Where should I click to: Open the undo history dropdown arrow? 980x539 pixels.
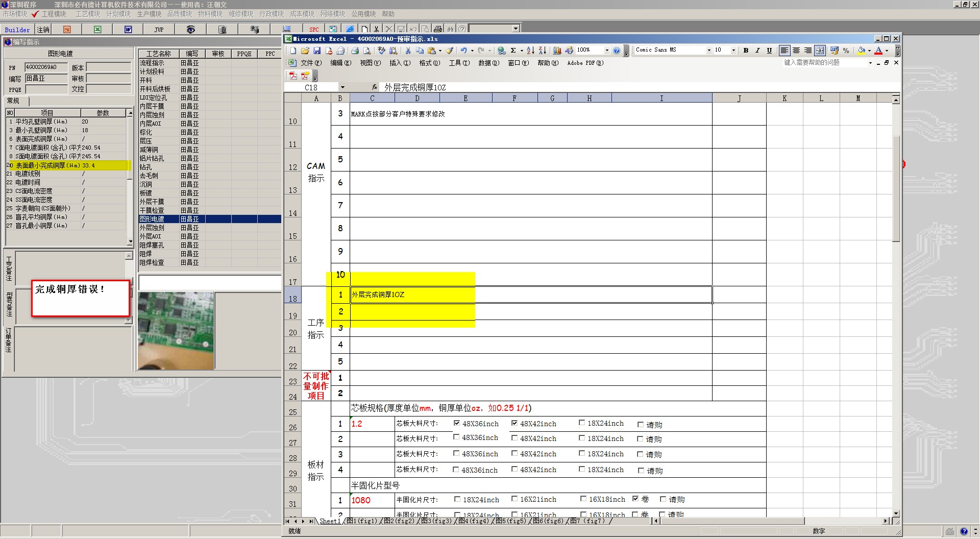coord(472,51)
